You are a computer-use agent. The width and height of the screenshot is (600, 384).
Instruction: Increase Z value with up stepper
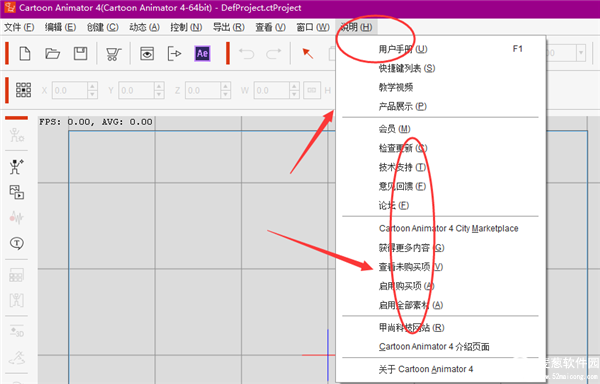tap(226, 86)
